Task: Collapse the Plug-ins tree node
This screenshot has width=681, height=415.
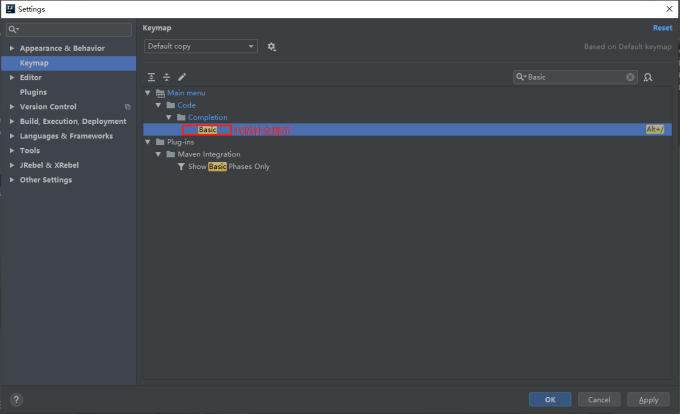Action: tap(148, 142)
